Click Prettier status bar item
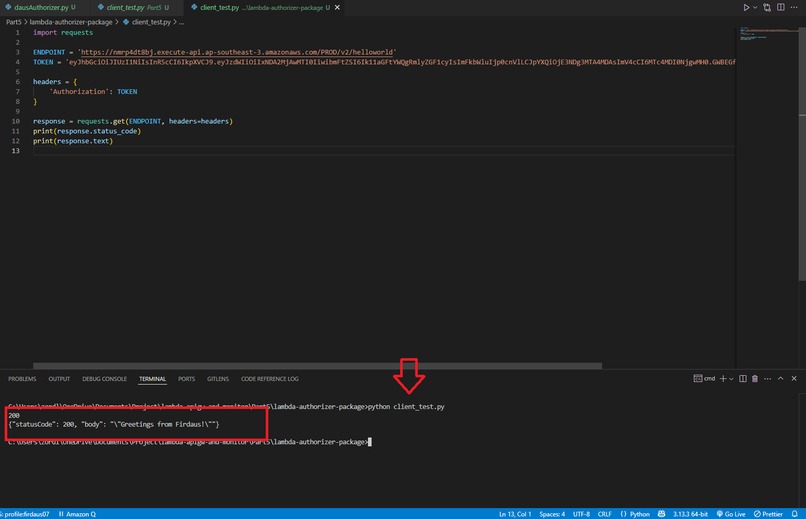806x519 pixels. 768,514
